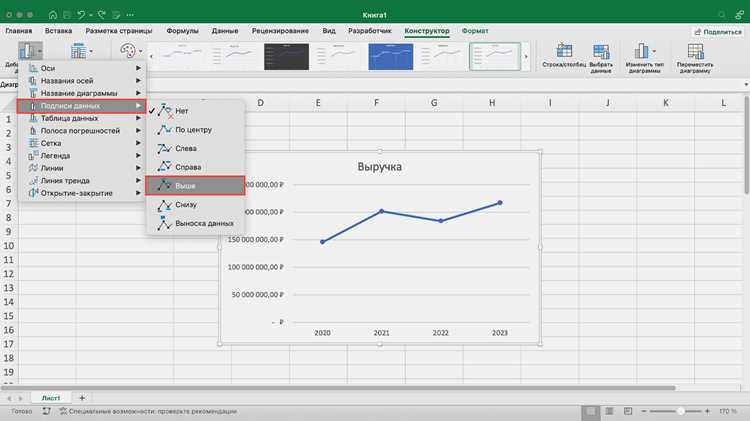This screenshot has width=750, height=421.
Task: Click the 2023 data point on line
Action: pyautogui.click(x=500, y=203)
